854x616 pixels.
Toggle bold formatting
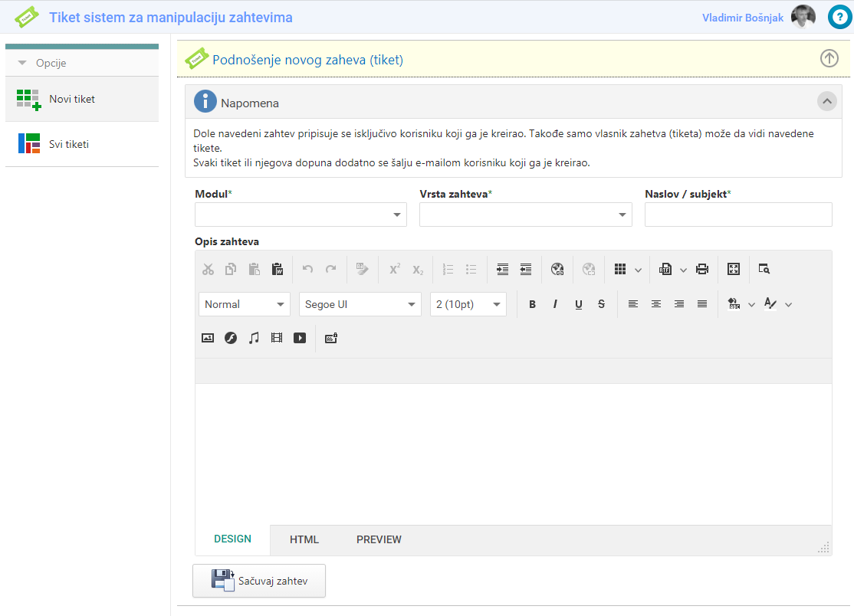[532, 304]
